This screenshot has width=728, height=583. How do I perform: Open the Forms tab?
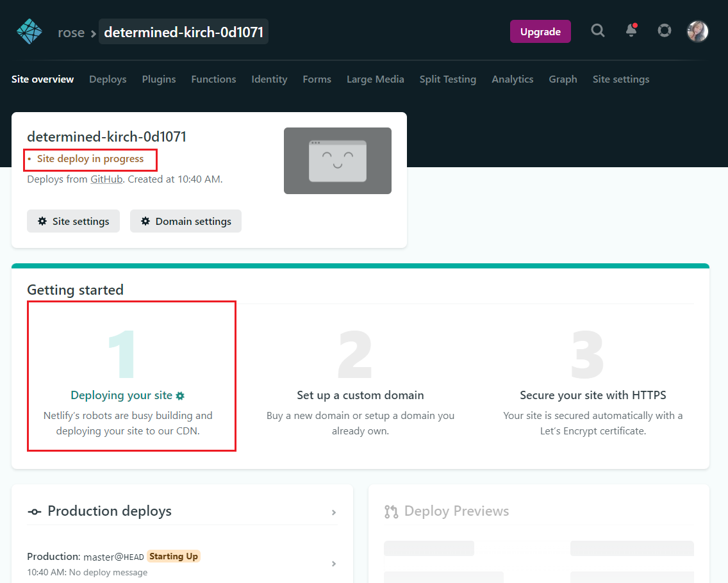tap(317, 79)
